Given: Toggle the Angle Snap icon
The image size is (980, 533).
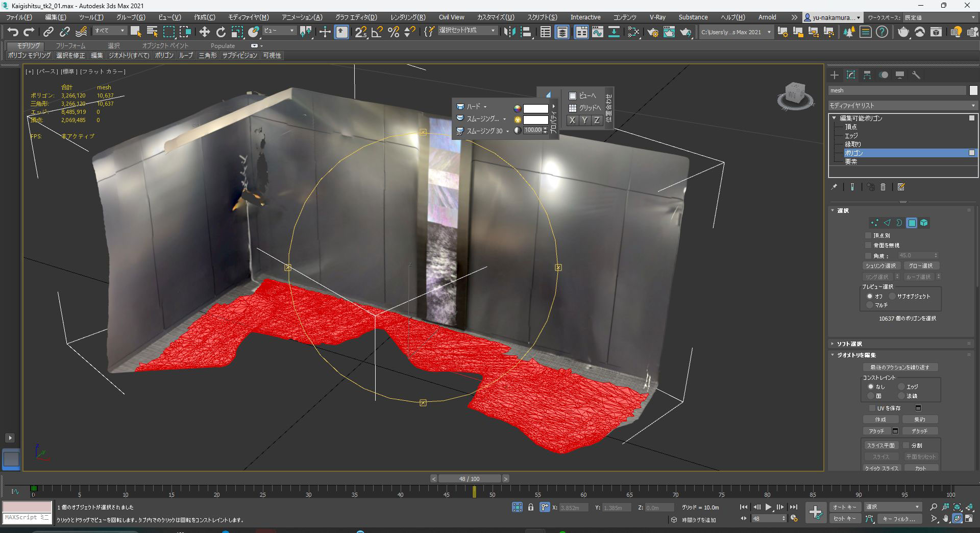Looking at the screenshot, I should click(377, 32).
